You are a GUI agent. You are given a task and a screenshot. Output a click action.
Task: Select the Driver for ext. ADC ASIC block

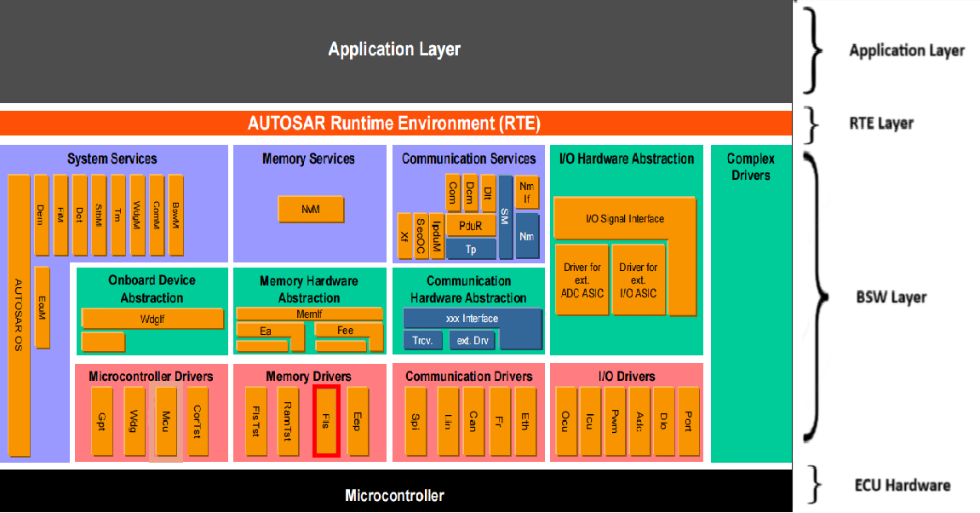tap(581, 280)
